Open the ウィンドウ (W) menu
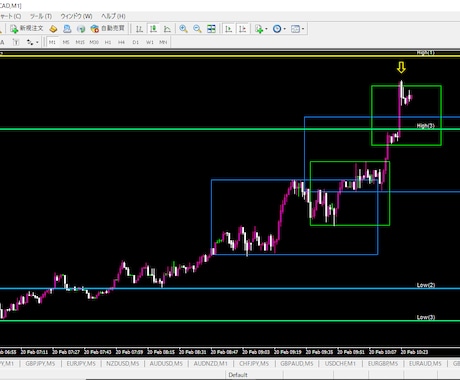 coord(76,16)
